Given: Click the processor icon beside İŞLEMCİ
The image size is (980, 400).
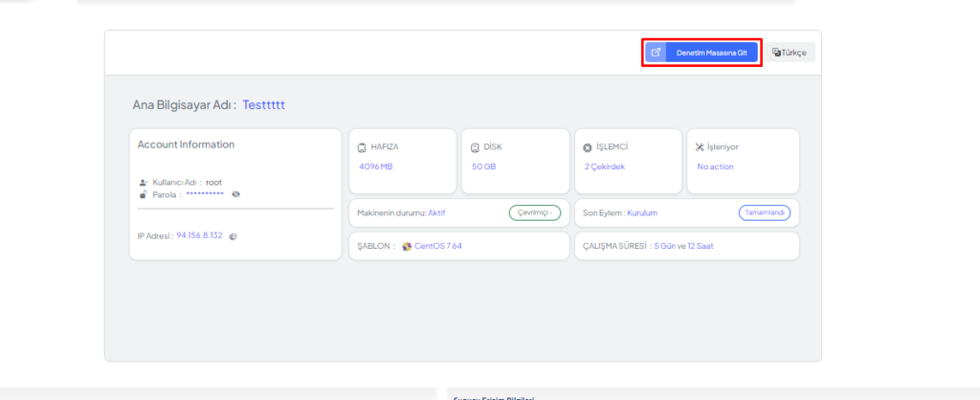Looking at the screenshot, I should coord(588,147).
